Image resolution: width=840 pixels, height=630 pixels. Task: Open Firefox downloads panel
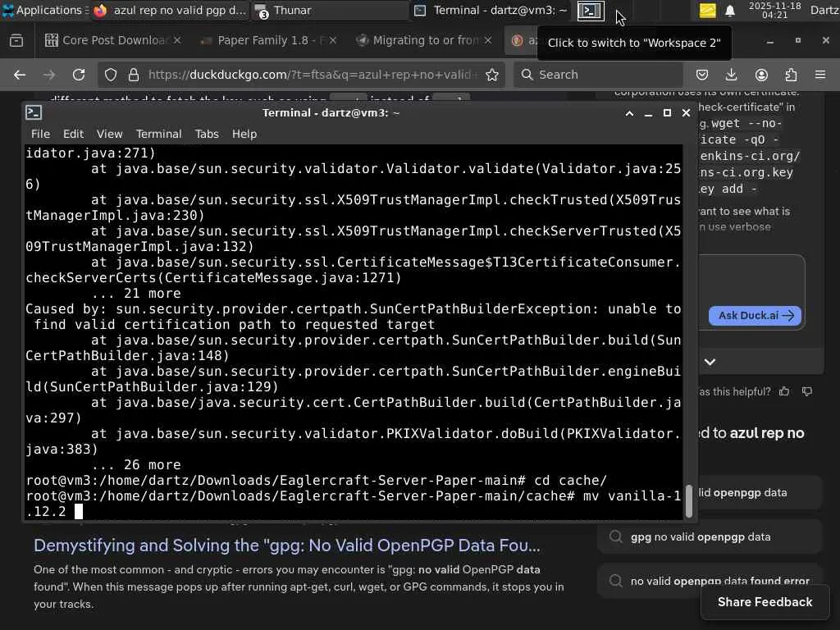click(731, 75)
